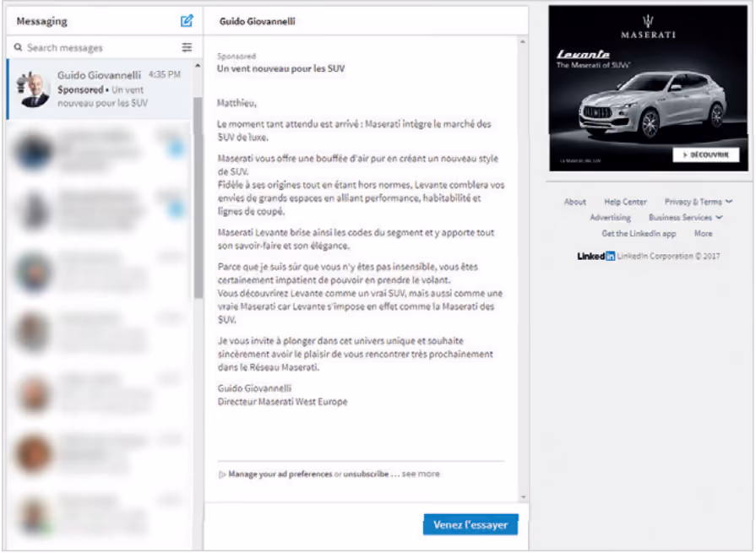Click the 4:35 PM timestamp
The width and height of the screenshot is (756, 553).
coord(165,74)
